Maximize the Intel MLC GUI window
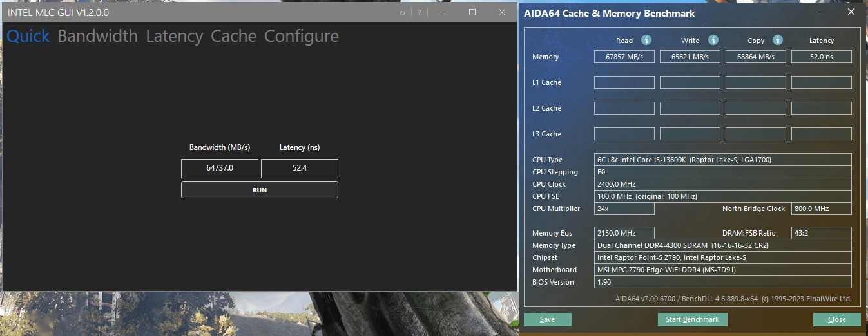 (472, 12)
